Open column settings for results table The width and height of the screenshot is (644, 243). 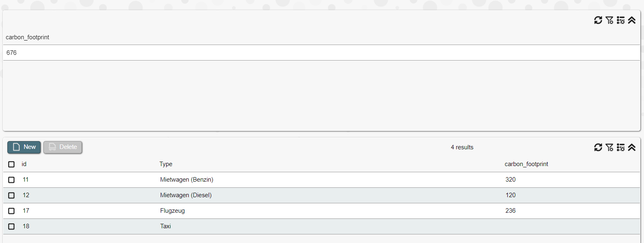(621, 147)
